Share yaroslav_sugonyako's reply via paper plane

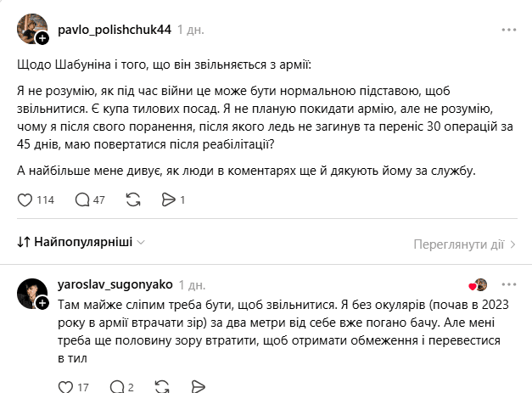point(198,387)
